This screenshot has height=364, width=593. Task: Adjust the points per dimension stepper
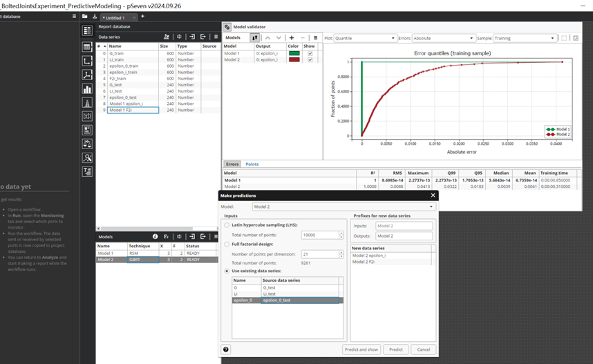tap(341, 254)
